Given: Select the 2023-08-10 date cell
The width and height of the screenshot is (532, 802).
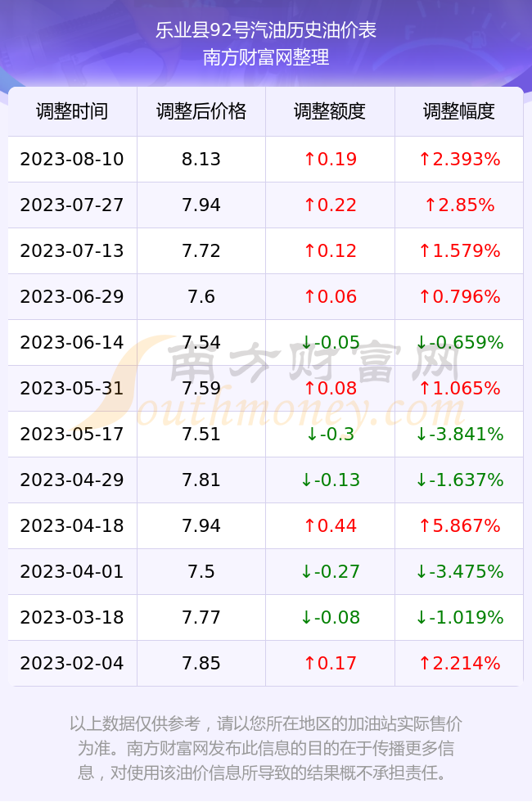Looking at the screenshot, I should (x=72, y=159).
